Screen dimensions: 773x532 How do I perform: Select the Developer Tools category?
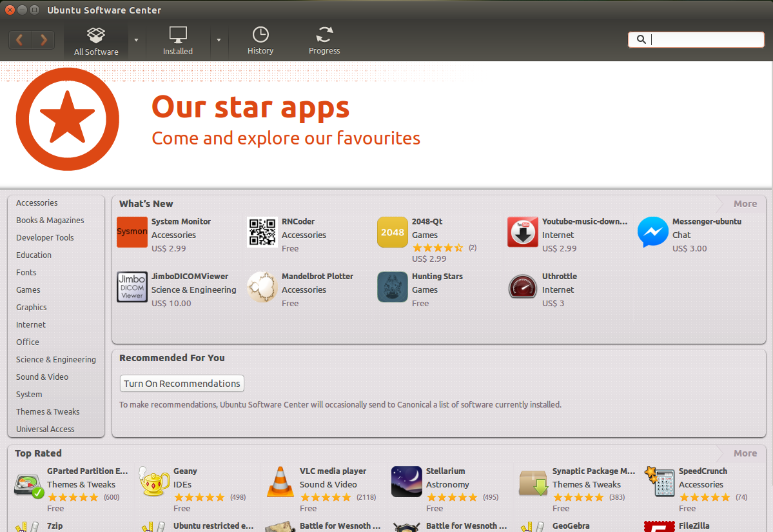point(45,238)
